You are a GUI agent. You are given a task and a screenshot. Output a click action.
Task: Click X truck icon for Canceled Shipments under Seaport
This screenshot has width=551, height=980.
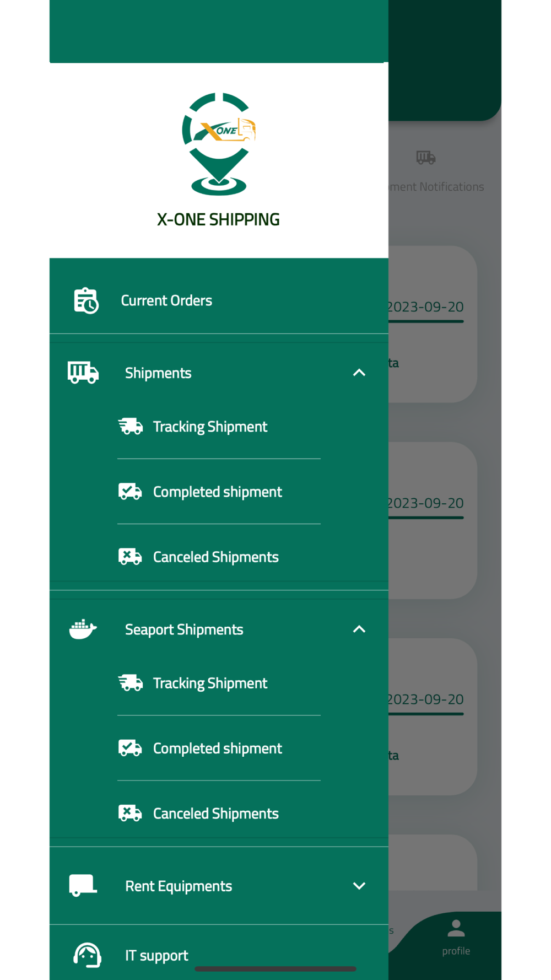tap(130, 812)
